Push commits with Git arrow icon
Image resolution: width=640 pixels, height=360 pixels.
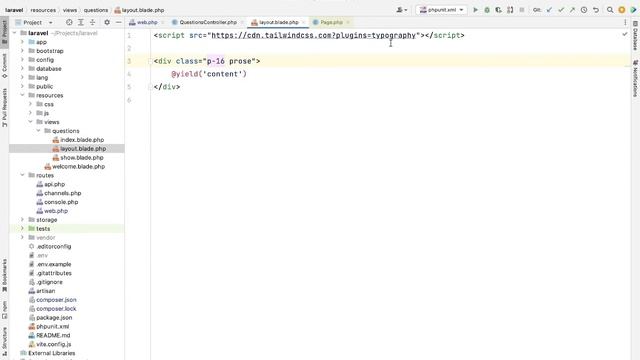tap(572, 10)
